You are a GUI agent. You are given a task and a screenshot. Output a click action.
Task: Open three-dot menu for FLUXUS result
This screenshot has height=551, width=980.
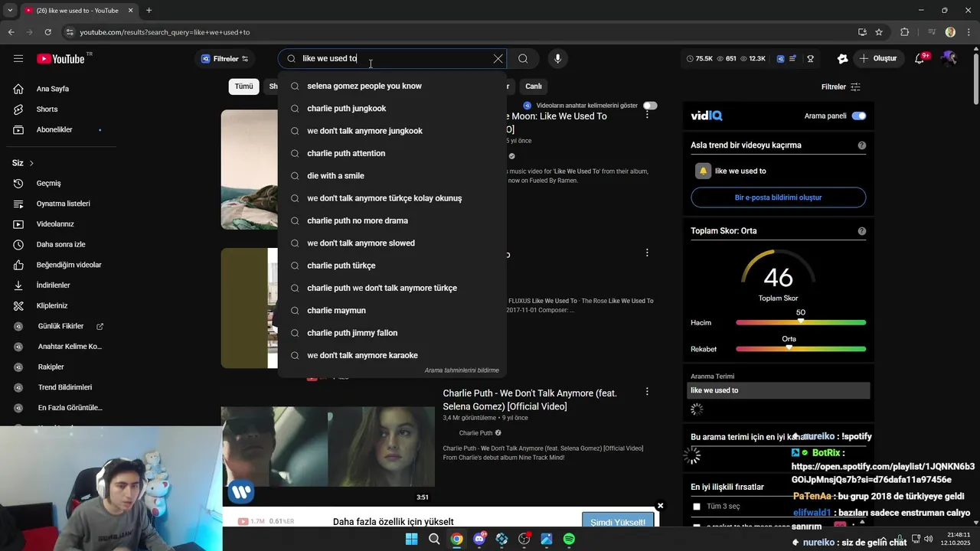tap(647, 253)
